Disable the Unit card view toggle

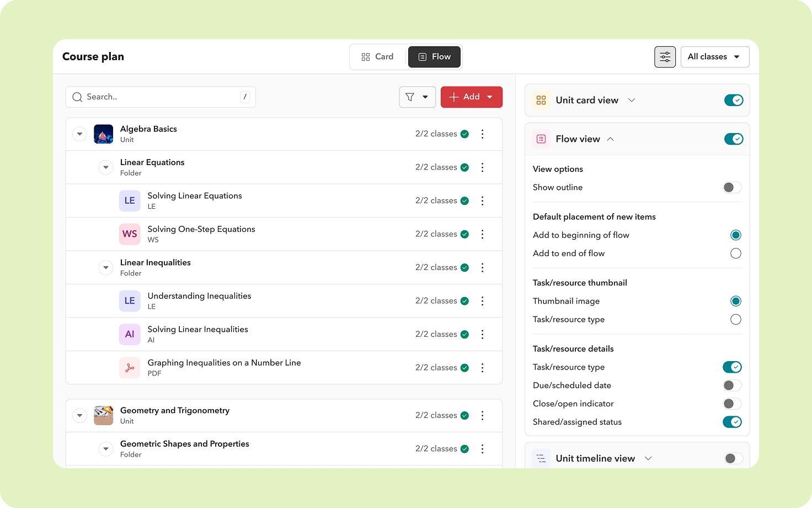click(734, 100)
